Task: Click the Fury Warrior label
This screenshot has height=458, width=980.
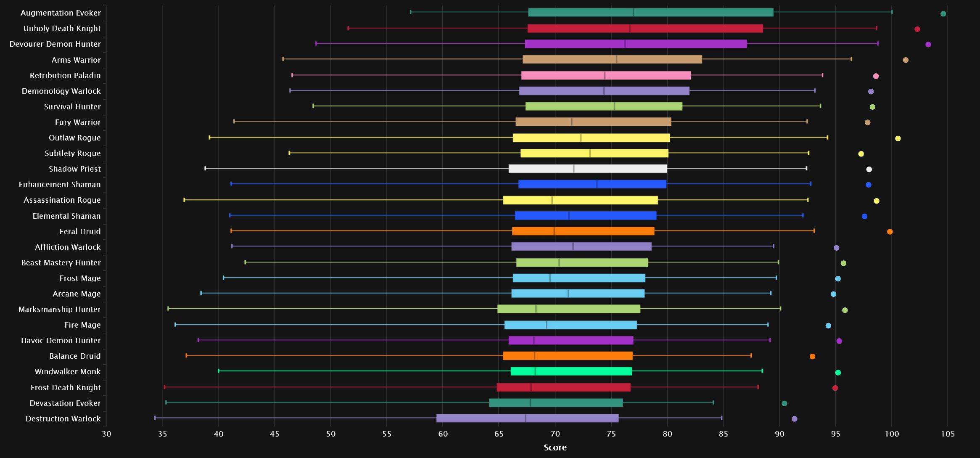Action: [x=78, y=122]
